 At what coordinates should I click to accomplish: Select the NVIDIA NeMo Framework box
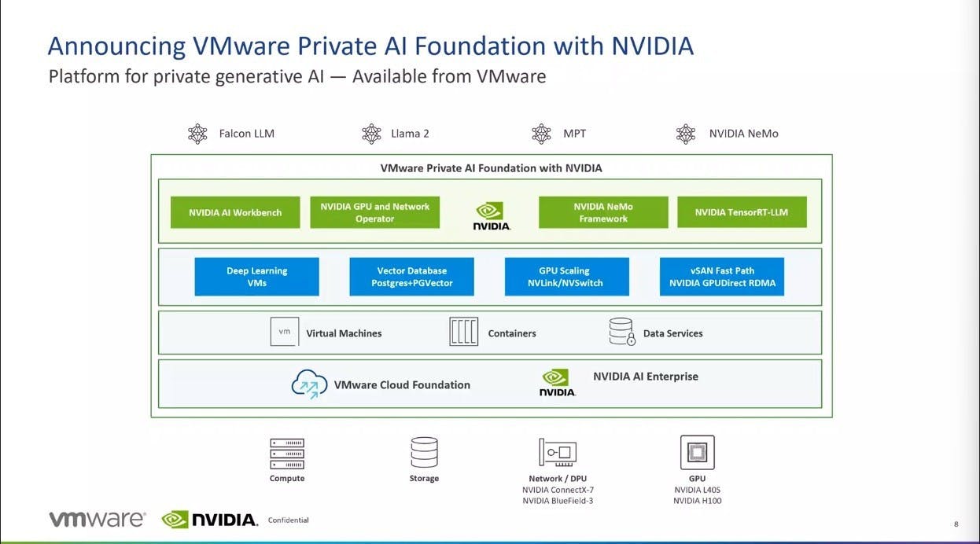pos(603,212)
